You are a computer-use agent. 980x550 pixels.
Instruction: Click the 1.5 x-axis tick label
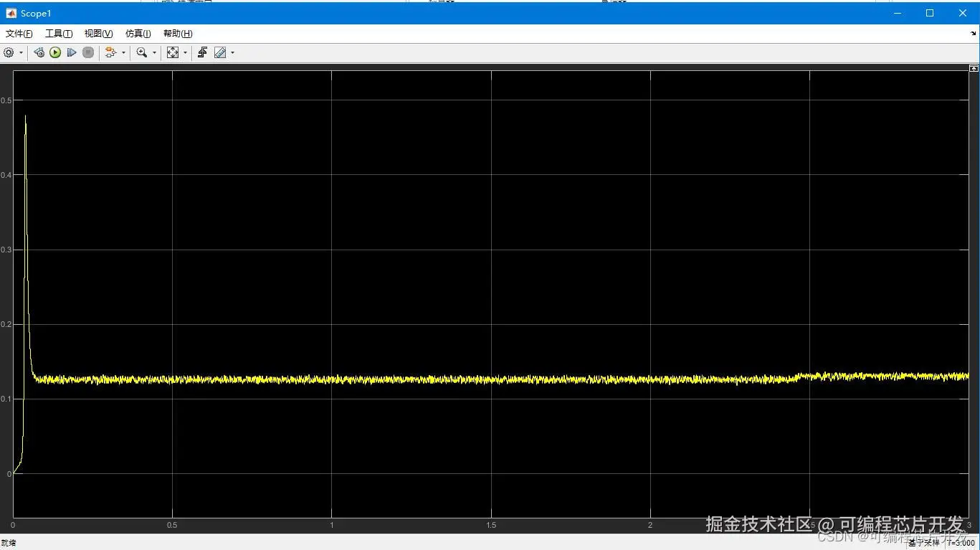(x=491, y=525)
